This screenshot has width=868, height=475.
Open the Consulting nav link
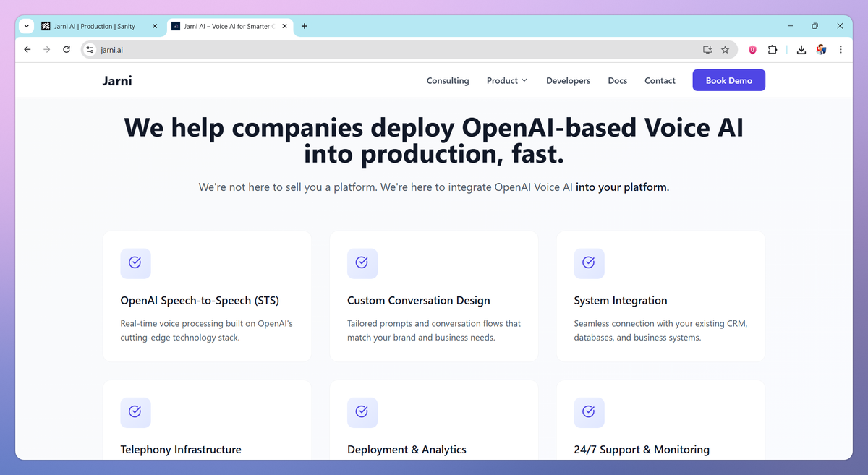(448, 80)
